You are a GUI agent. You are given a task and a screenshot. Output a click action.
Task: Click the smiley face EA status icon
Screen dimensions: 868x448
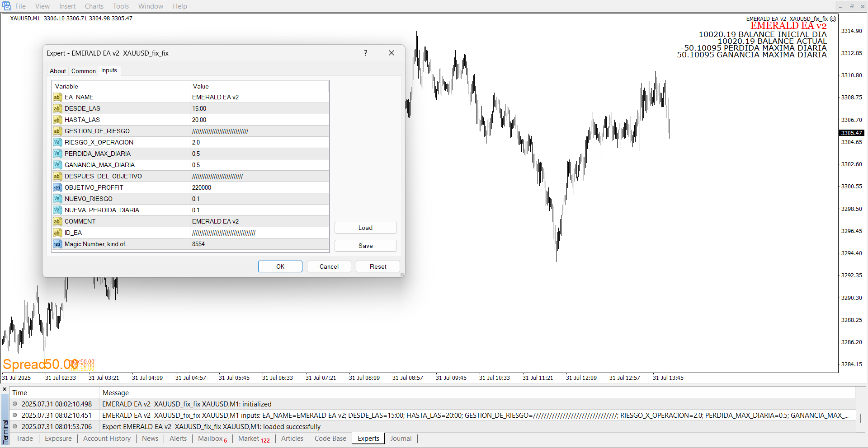point(833,19)
